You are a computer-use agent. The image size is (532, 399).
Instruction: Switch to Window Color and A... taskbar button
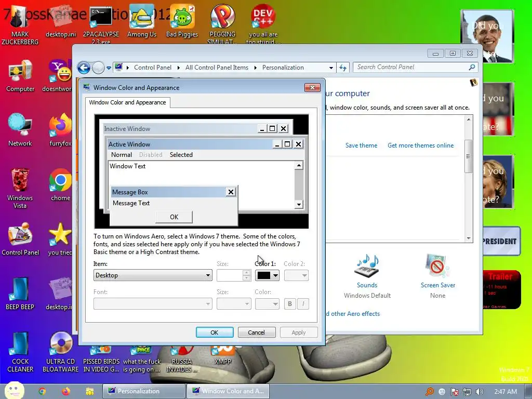pyautogui.click(x=228, y=391)
